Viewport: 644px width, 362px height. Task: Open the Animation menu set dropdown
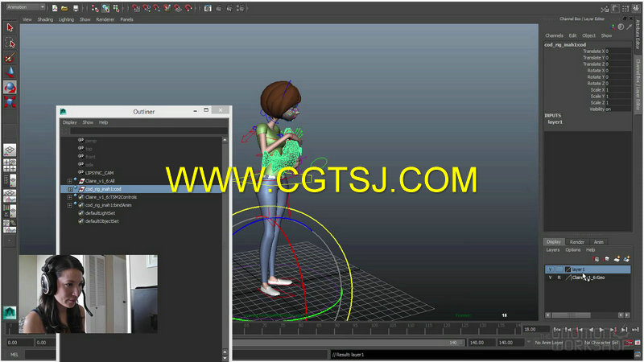26,7
